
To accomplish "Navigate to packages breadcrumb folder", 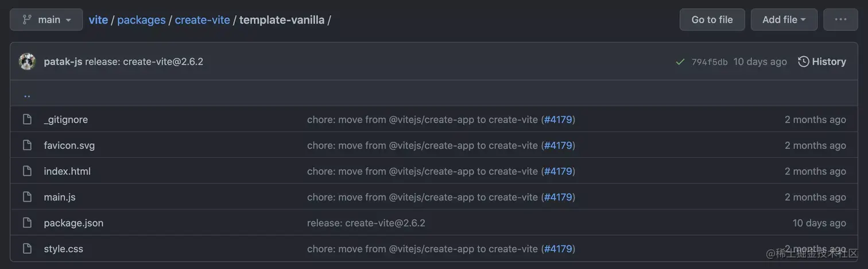I will tap(141, 20).
